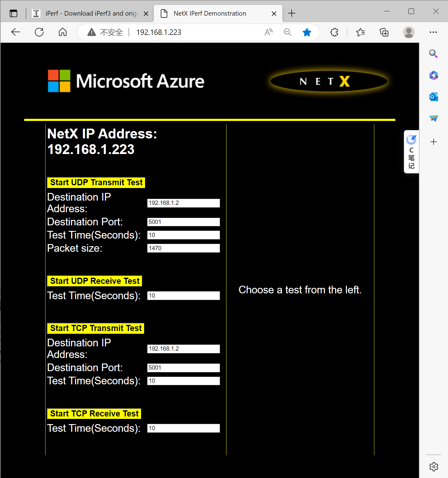Click the Microsoft Azure logo
448x478 pixels.
(126, 81)
